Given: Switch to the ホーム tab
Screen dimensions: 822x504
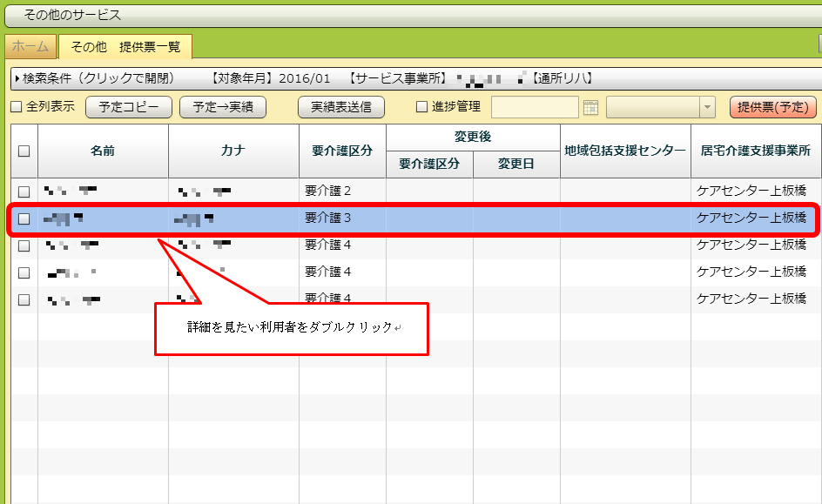Looking at the screenshot, I should point(30,47).
